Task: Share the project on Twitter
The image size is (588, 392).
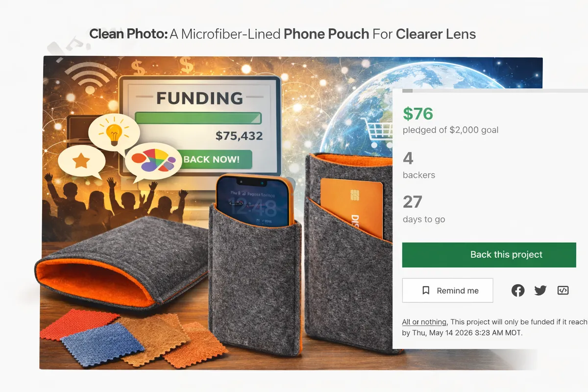Action: 540,291
